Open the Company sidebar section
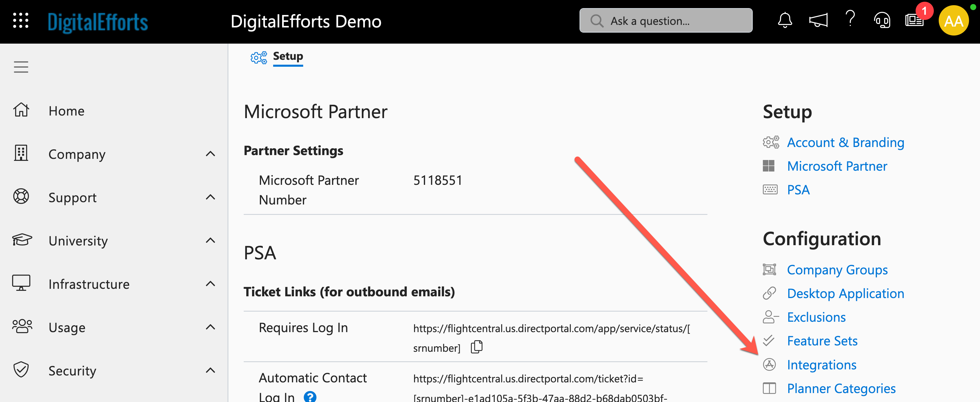The height and width of the screenshot is (402, 980). pos(77,155)
